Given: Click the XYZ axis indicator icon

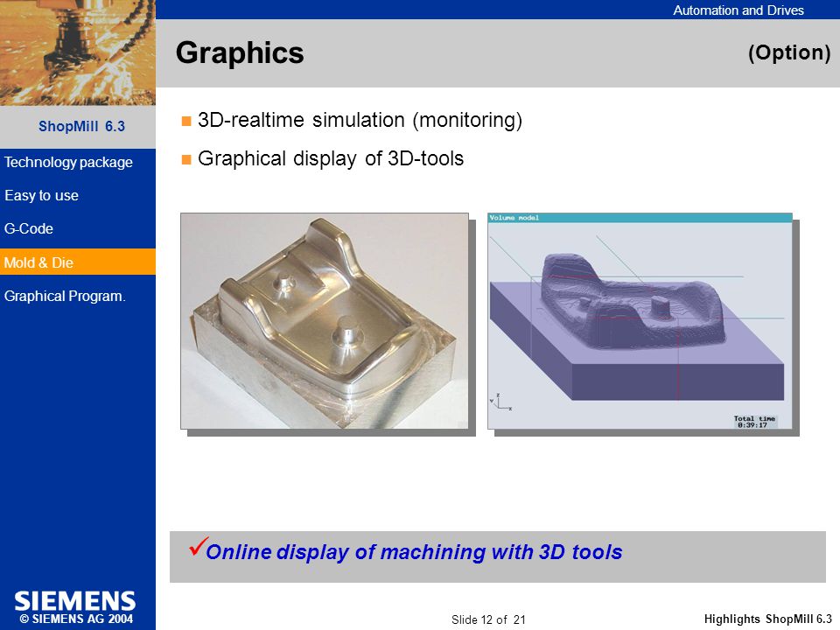Looking at the screenshot, I should tap(500, 402).
